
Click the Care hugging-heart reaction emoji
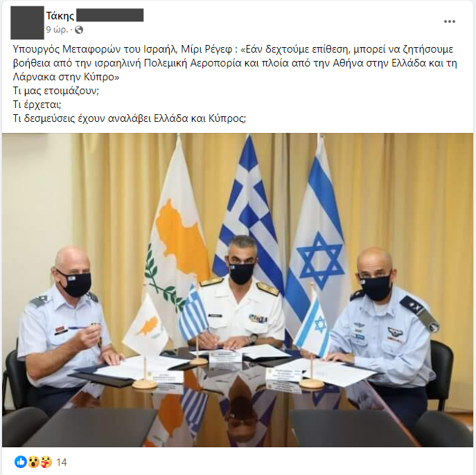click(x=46, y=462)
